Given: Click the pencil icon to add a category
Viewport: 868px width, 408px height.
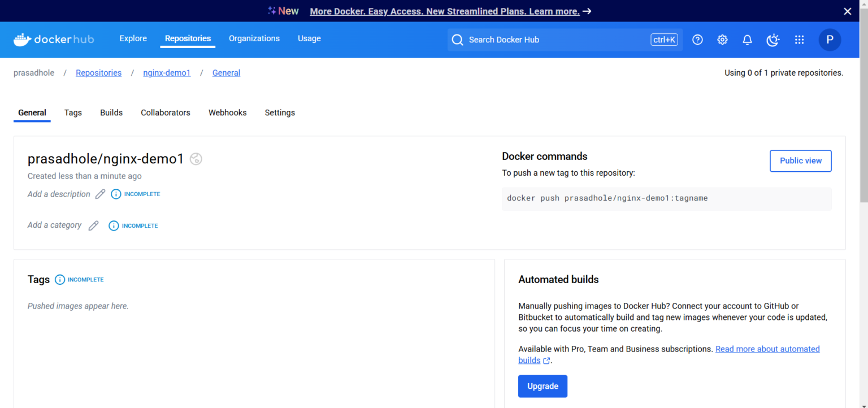Looking at the screenshot, I should coord(94,225).
